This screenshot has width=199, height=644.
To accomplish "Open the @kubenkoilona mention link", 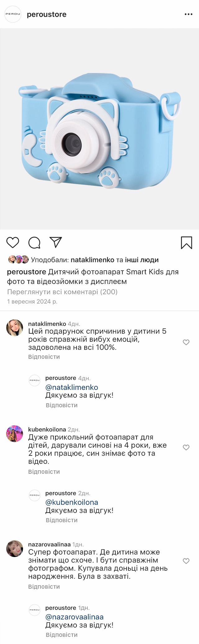I will click(x=72, y=502).
